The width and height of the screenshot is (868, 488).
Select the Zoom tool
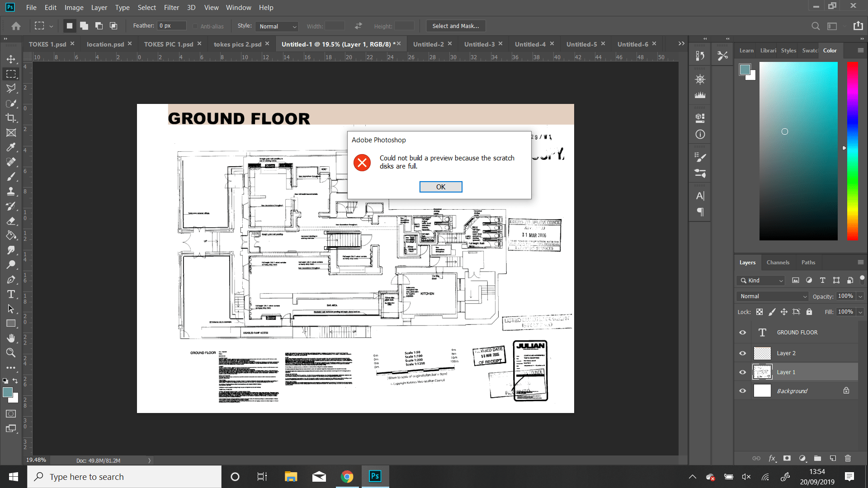(11, 353)
